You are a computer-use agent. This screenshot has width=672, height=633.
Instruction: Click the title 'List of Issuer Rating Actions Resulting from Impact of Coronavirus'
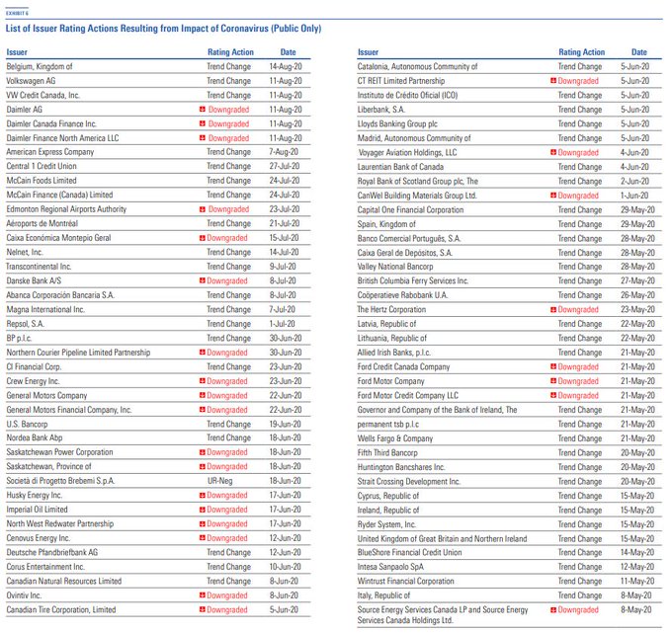pyautogui.click(x=163, y=29)
